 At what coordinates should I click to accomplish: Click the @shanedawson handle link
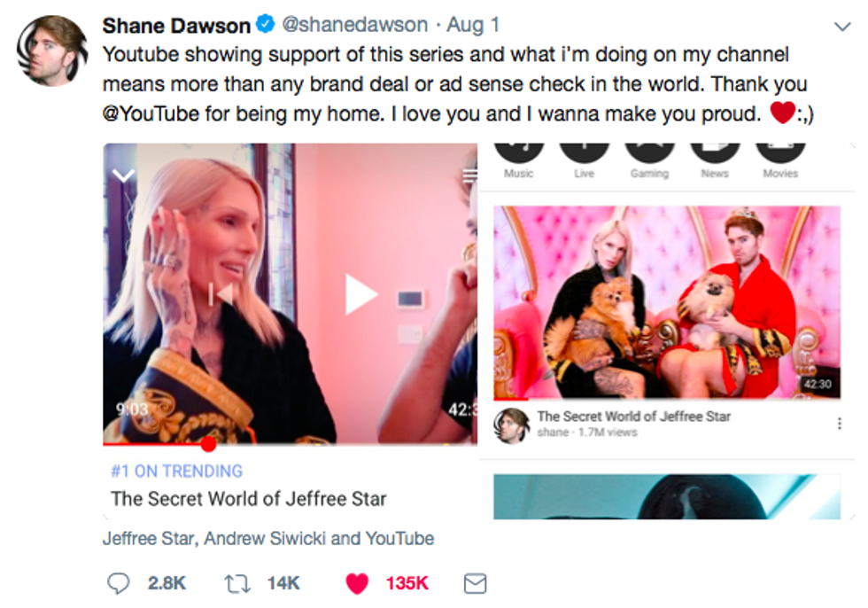pos(355,24)
